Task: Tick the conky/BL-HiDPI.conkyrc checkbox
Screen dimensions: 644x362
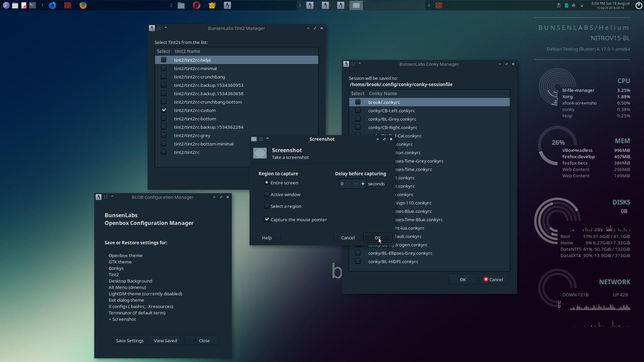Action: click(x=358, y=261)
